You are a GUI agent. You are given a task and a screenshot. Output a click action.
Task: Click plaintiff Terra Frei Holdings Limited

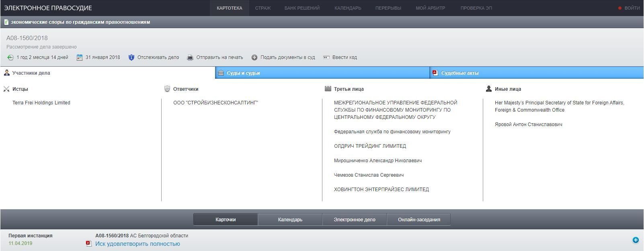(41, 103)
